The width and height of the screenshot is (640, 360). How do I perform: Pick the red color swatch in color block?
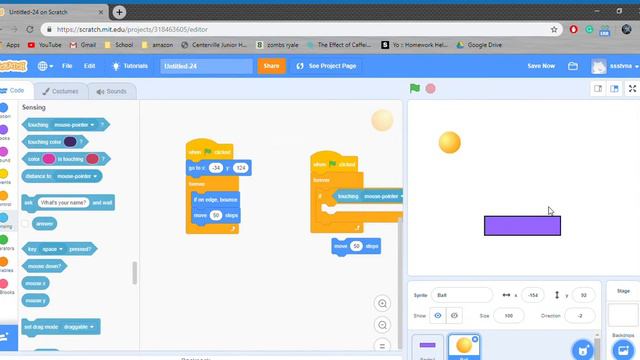tap(92, 159)
